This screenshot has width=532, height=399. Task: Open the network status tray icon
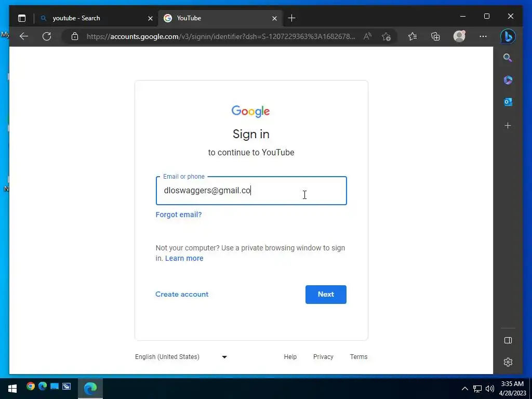point(477,389)
